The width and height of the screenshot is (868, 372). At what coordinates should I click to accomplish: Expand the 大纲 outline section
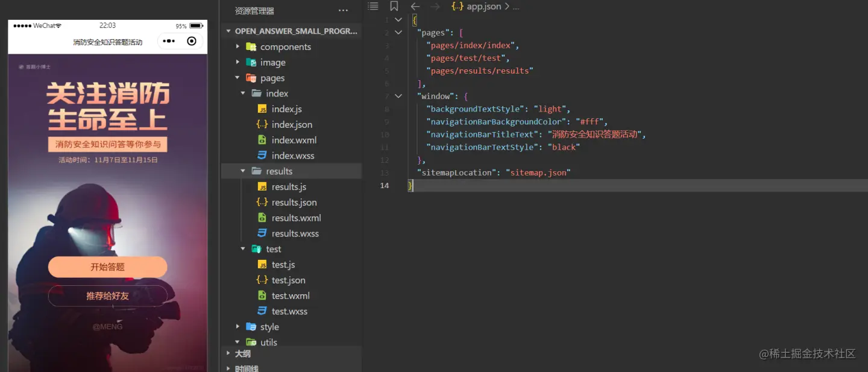[x=228, y=353]
